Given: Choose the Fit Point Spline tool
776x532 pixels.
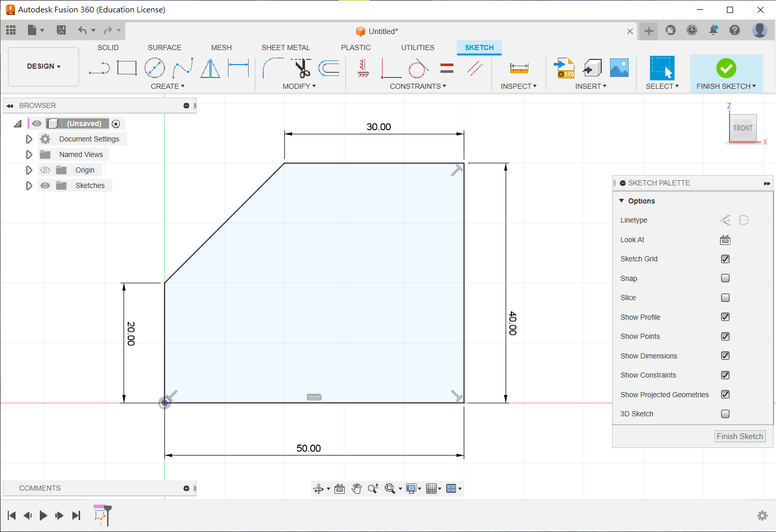Looking at the screenshot, I should pyautogui.click(x=182, y=68).
